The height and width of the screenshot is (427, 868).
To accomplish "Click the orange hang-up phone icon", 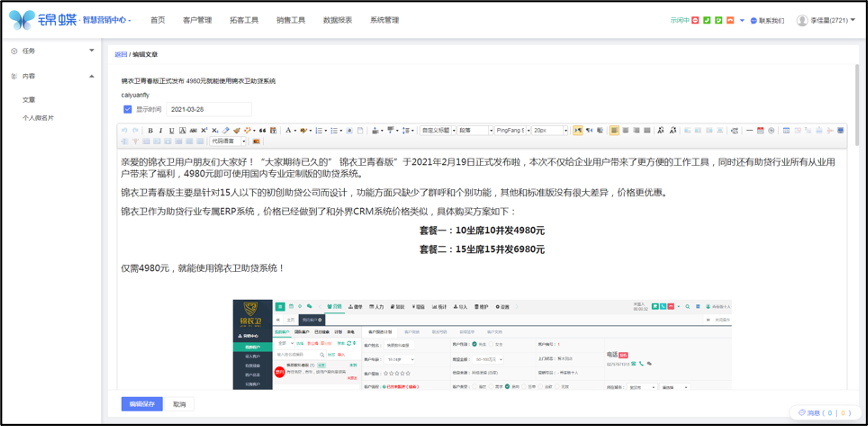I will [x=730, y=20].
